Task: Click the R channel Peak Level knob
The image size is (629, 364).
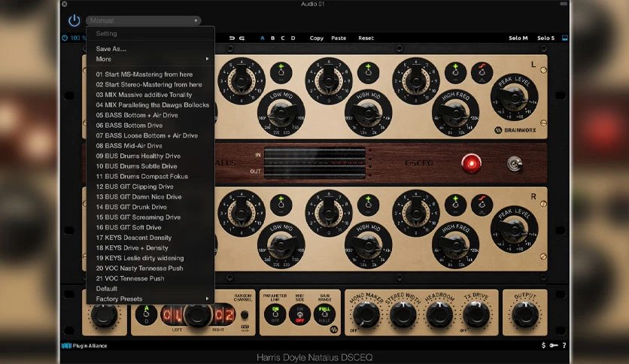Action: coord(515,229)
